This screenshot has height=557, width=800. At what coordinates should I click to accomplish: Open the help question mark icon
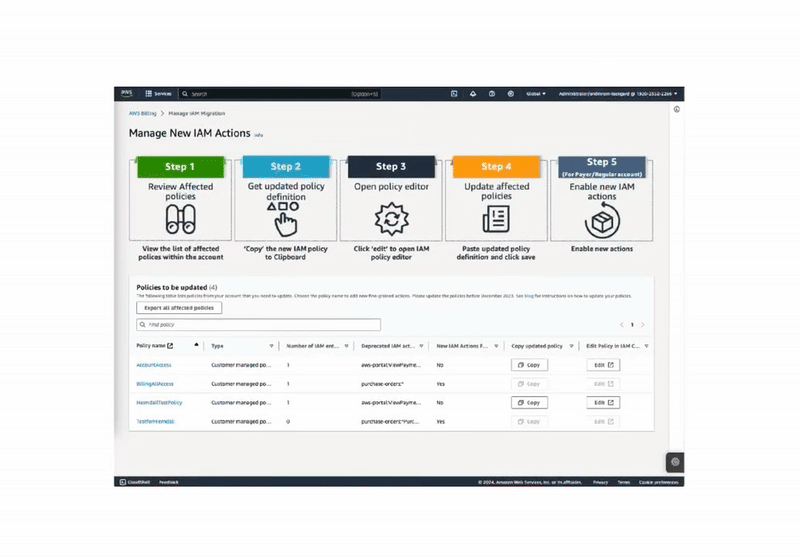pyautogui.click(x=492, y=94)
